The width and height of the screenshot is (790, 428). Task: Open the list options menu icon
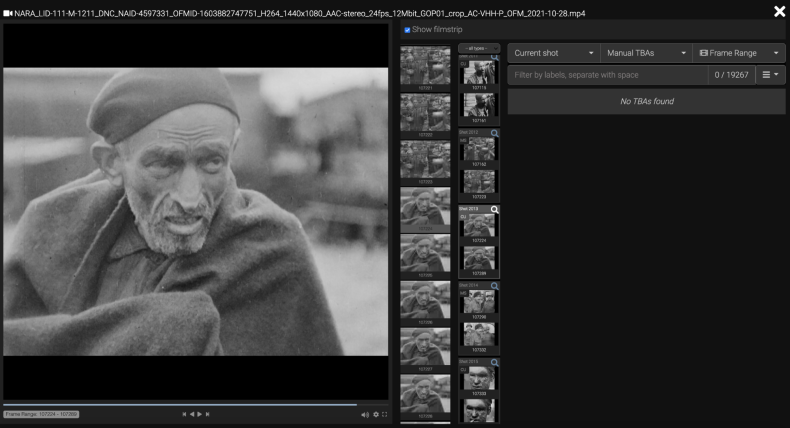(x=770, y=75)
